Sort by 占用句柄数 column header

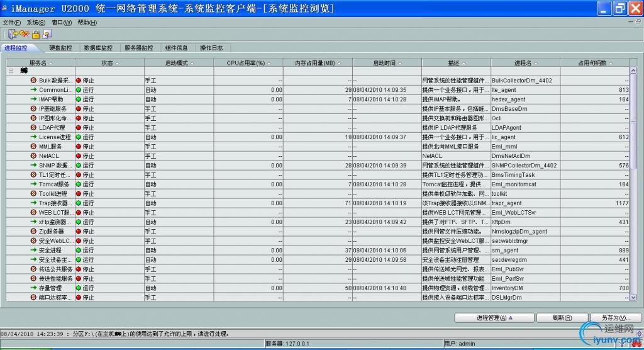[x=595, y=63]
